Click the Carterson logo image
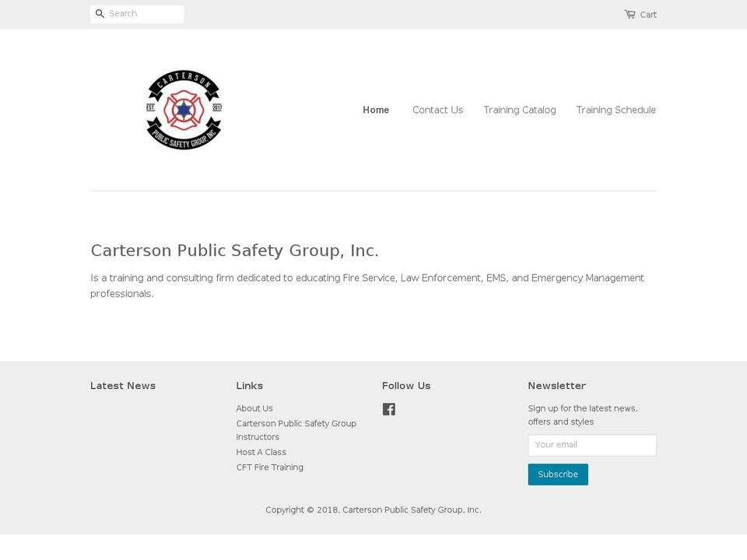The image size is (747, 560). [x=184, y=110]
